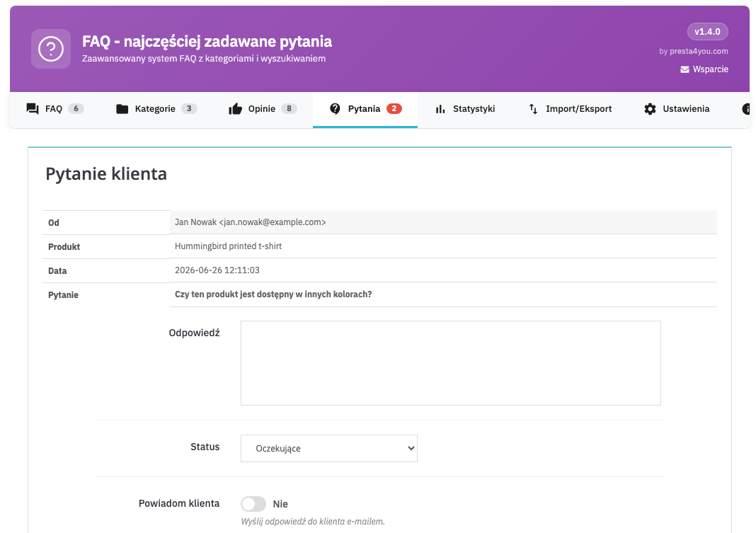Click the Produkt row label
756x533 pixels.
pos(64,247)
